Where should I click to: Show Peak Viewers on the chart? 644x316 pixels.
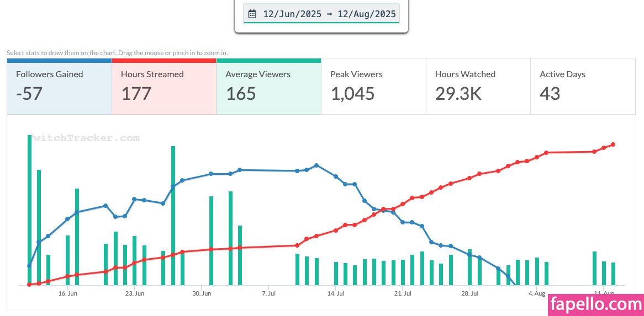pyautogui.click(x=373, y=87)
